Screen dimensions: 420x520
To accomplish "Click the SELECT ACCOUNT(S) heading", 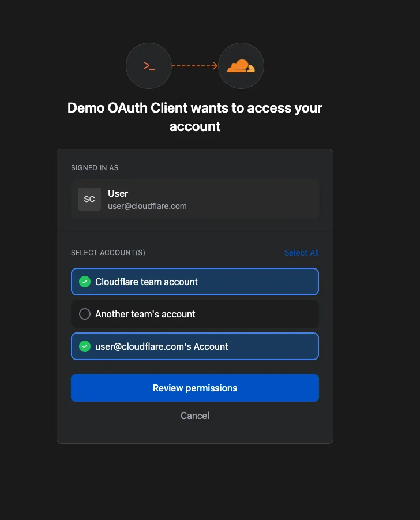I will [108, 253].
